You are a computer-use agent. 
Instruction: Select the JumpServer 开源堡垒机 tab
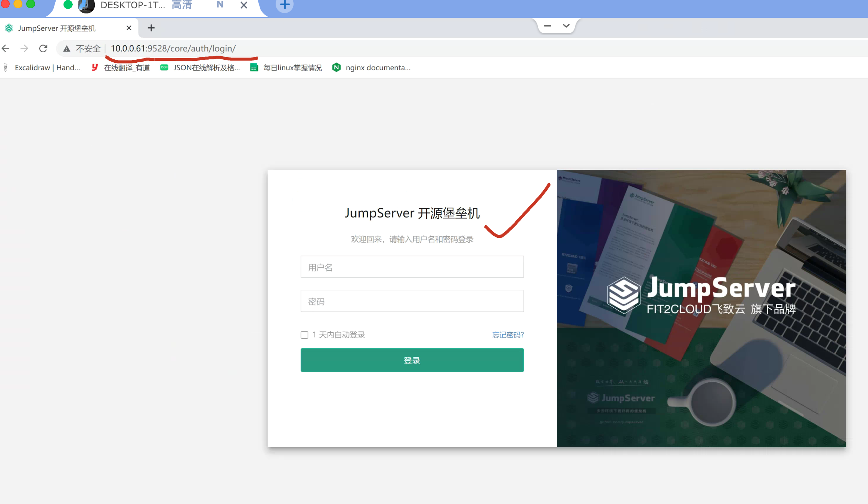57,28
